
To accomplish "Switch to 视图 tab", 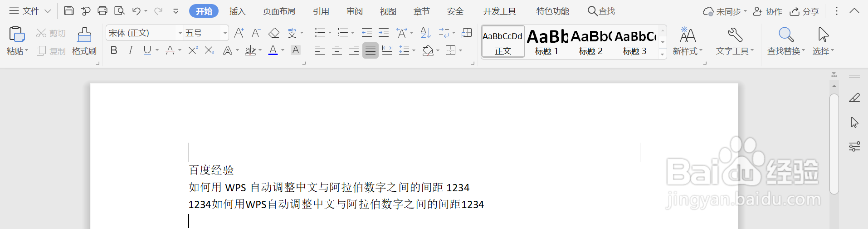I will [x=388, y=11].
